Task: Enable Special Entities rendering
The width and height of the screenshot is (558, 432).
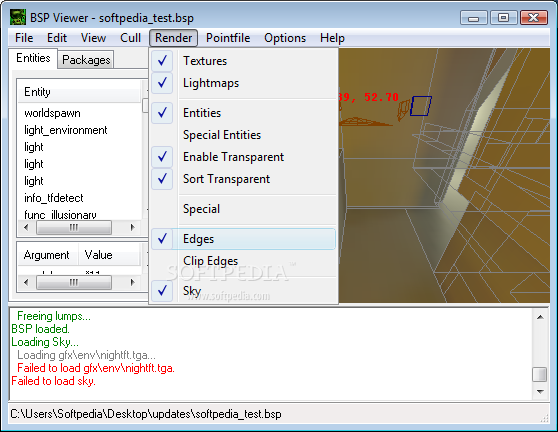Action: 244,135
